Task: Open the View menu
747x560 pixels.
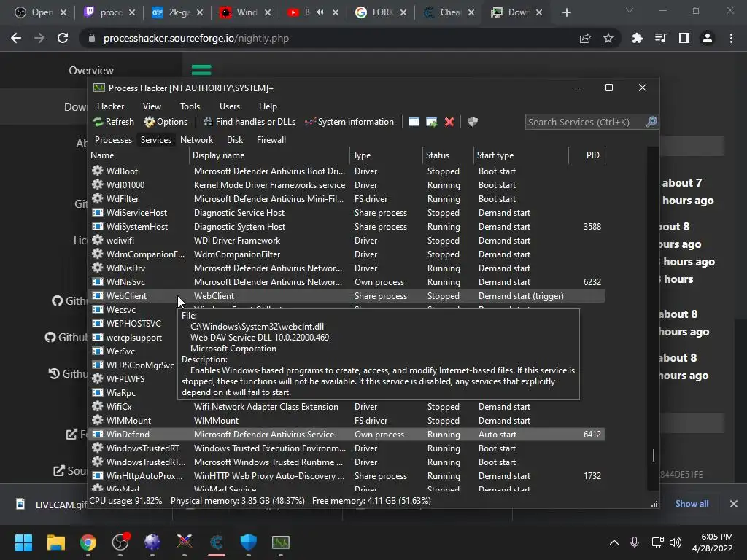Action: 152,106
